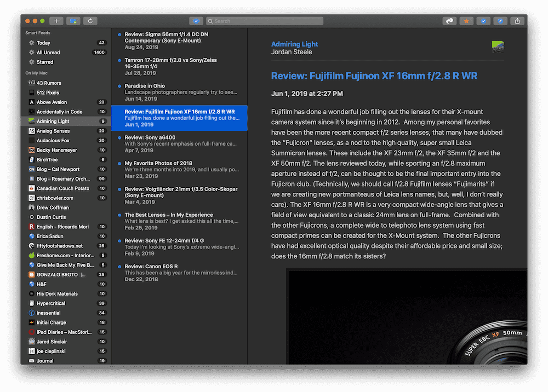Open the Review: Canon EOS R article
The height and width of the screenshot is (392, 548).
point(179,273)
